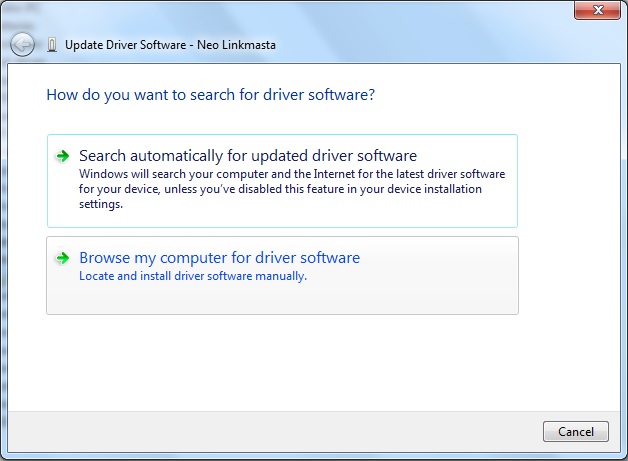Viewport: 628px width, 461px height.
Task: Choose Browse my computer for driver software
Action: (x=282, y=276)
